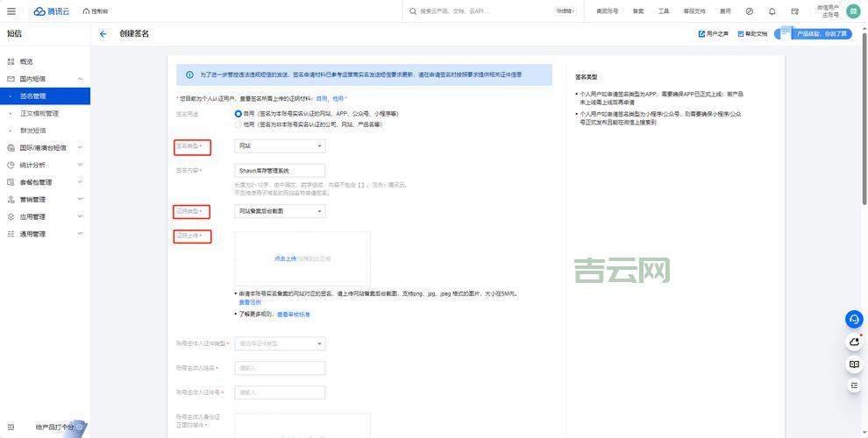
Task: Click the 国内短信 envelope icon
Action: (11, 79)
